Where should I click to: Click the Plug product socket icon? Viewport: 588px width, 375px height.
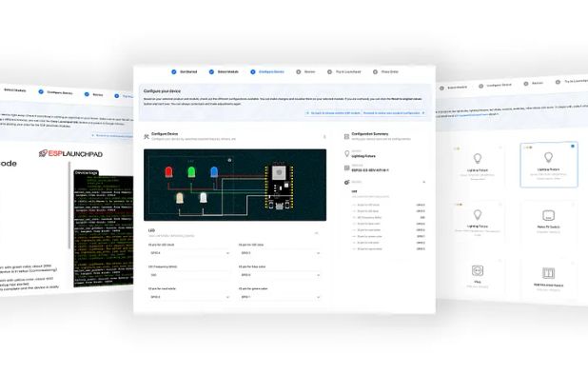click(x=478, y=270)
